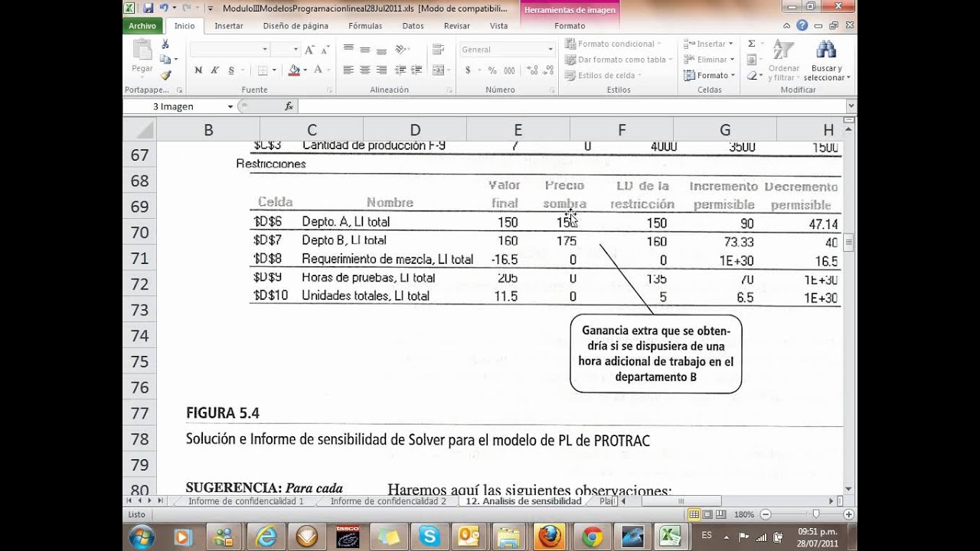Click the zoom slider handle

816,514
